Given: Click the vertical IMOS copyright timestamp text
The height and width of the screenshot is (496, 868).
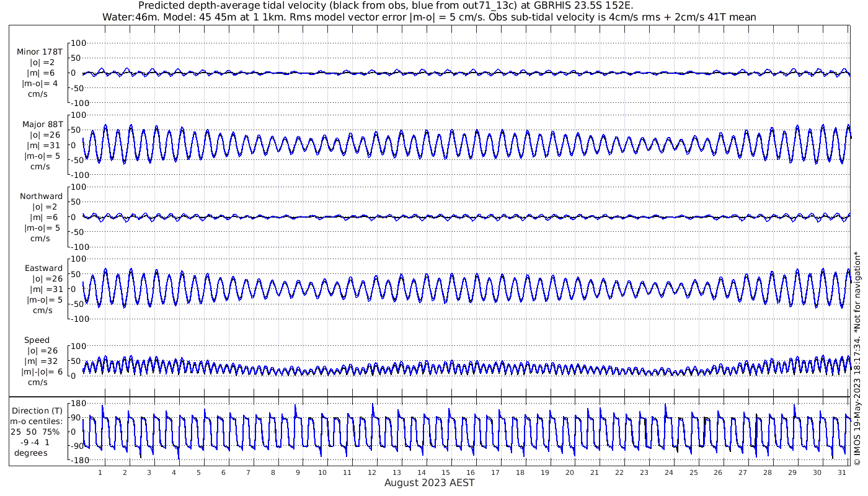Looking at the screenshot, I should tap(857, 358).
